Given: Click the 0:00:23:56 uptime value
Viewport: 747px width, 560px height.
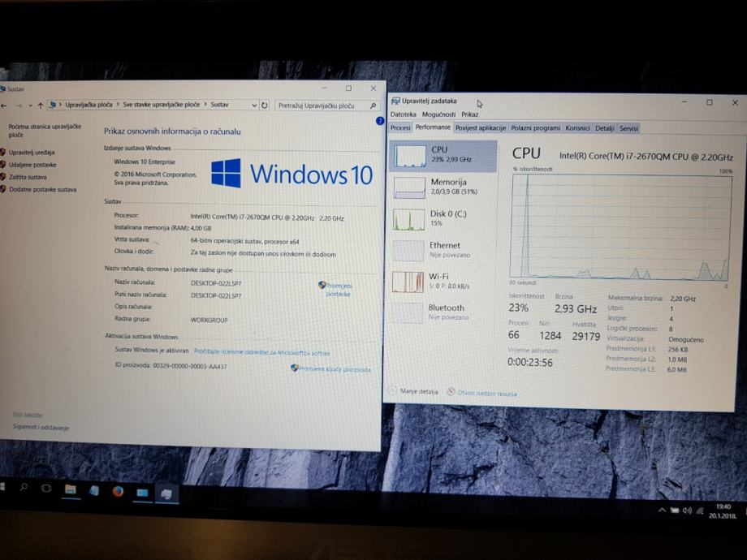Looking at the screenshot, I should 529,363.
